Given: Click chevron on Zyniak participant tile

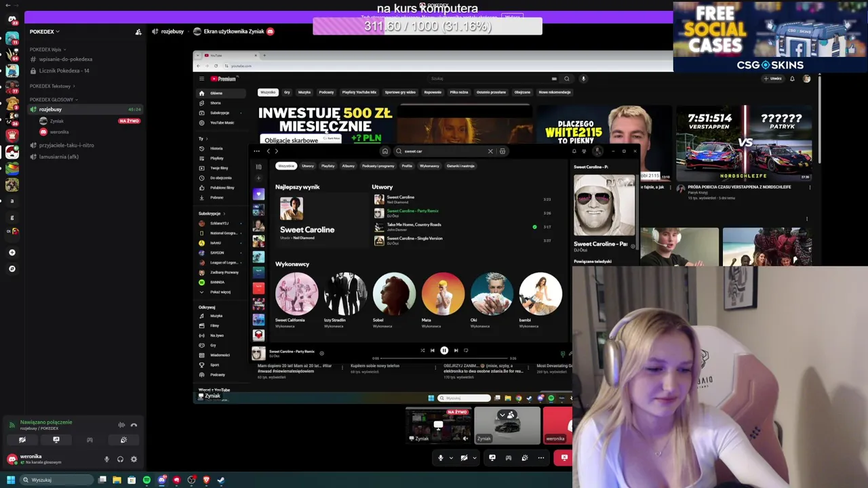Looking at the screenshot, I should [x=502, y=415].
